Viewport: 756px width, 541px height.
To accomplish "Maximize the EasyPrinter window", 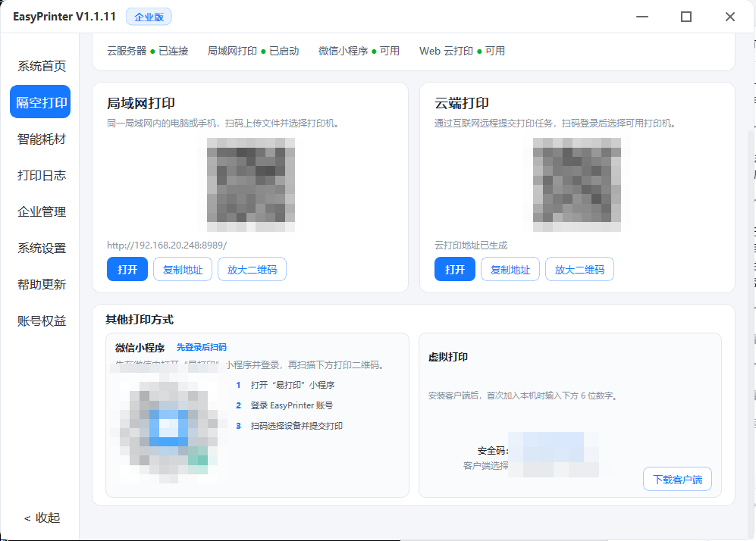I will [686, 17].
